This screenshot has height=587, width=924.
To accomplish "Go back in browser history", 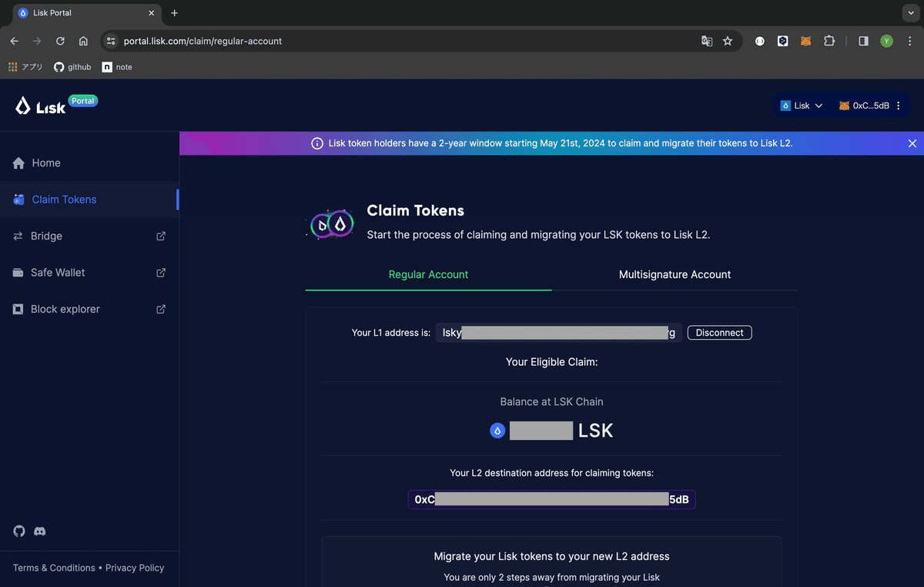I will pos(14,41).
